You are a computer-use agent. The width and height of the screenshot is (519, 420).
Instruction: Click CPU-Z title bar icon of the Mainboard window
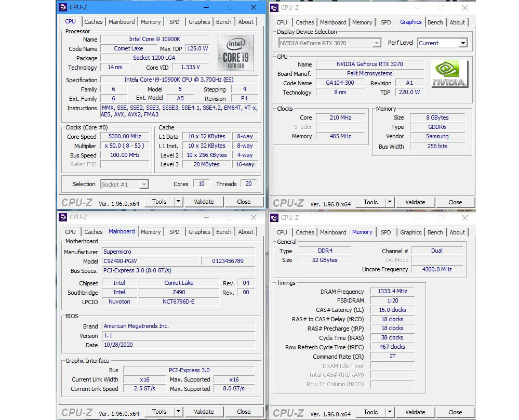click(63, 217)
